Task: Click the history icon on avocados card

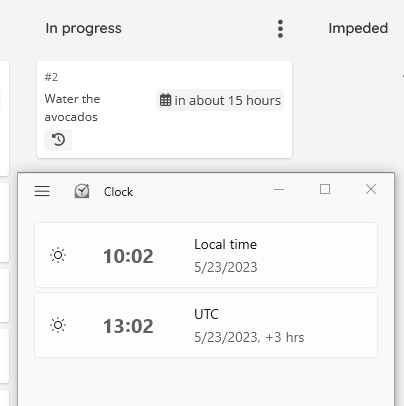Action: coord(58,140)
